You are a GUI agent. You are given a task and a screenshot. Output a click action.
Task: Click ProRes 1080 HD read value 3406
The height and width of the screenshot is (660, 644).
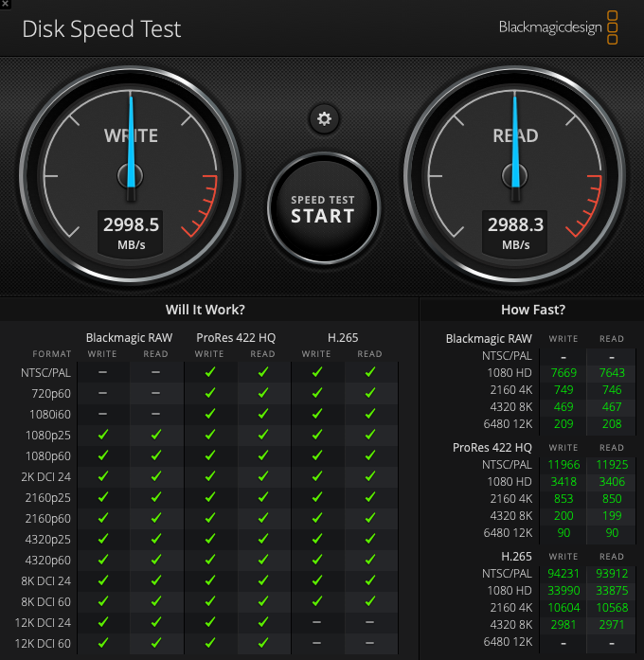point(612,482)
